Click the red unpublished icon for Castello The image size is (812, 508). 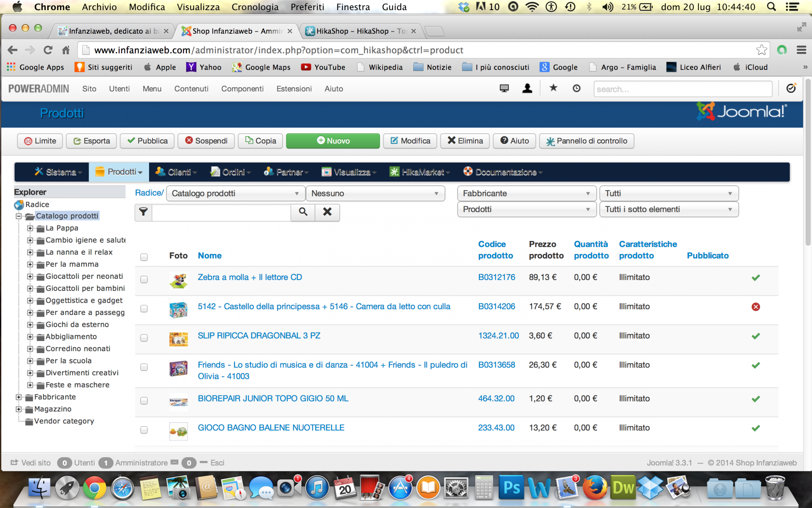click(x=756, y=307)
